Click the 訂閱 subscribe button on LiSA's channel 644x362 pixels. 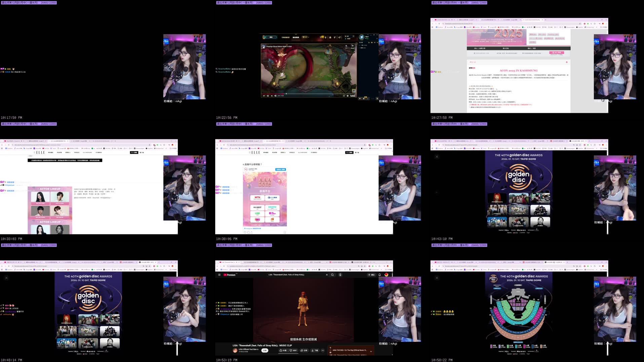coord(264,351)
